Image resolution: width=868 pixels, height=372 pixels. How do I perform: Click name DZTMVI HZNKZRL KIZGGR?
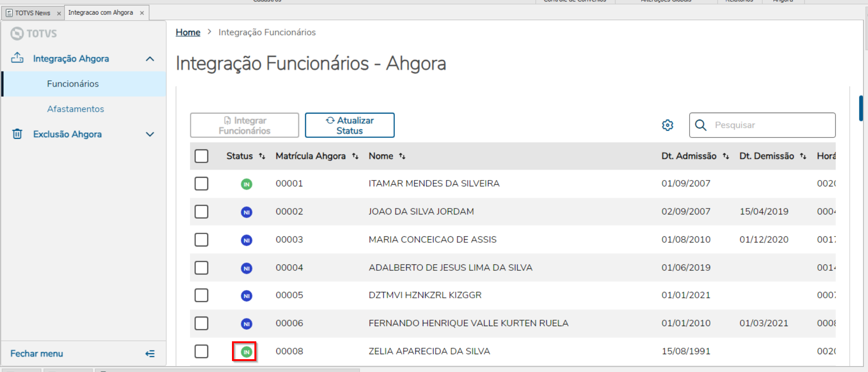pyautogui.click(x=425, y=295)
